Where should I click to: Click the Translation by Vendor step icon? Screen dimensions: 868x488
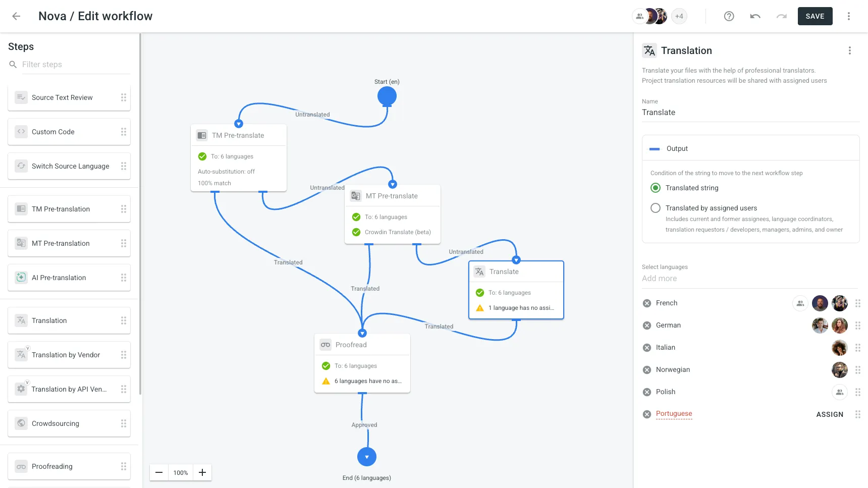21,354
